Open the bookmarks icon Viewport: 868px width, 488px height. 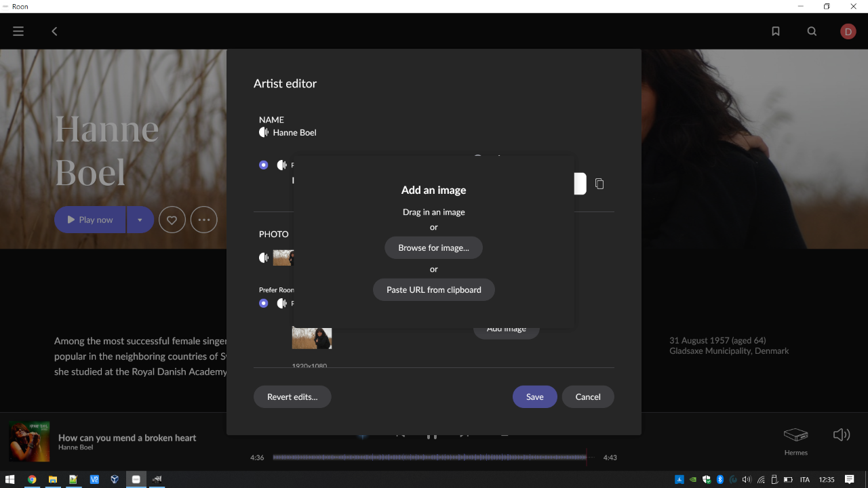[x=776, y=31]
